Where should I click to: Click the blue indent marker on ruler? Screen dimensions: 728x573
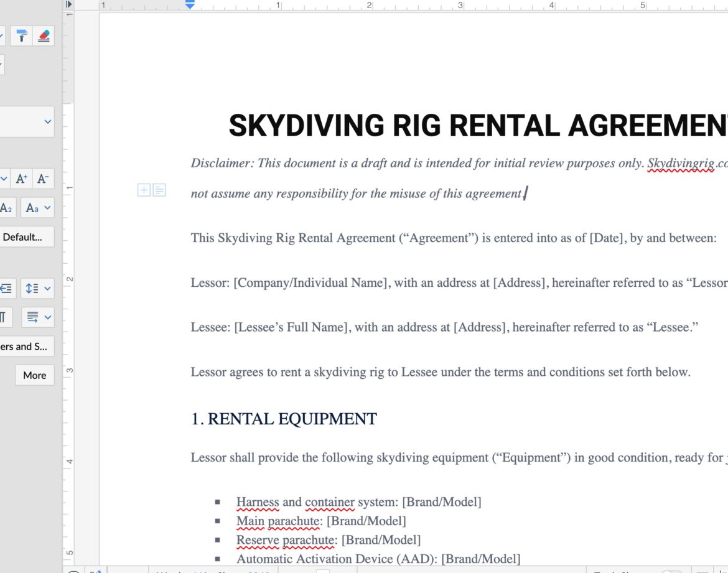coord(190,4)
